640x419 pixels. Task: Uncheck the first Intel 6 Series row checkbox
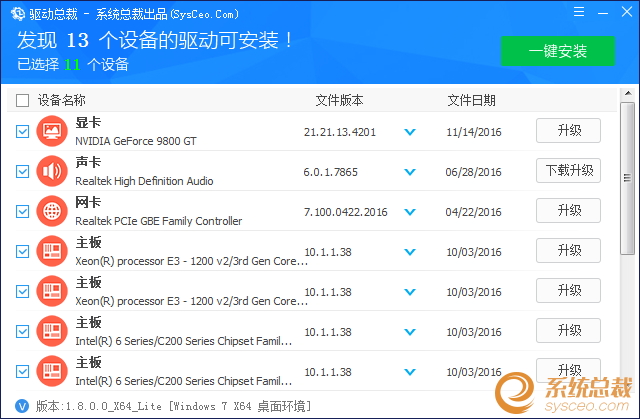(22, 331)
